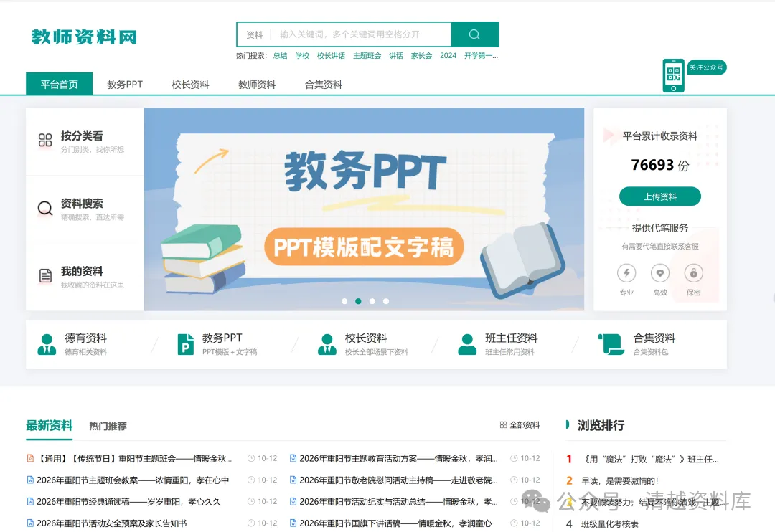This screenshot has width=775, height=532.
Task: Open 2026年重阳节活动安全预案及家长告知书
Action: coord(112,523)
